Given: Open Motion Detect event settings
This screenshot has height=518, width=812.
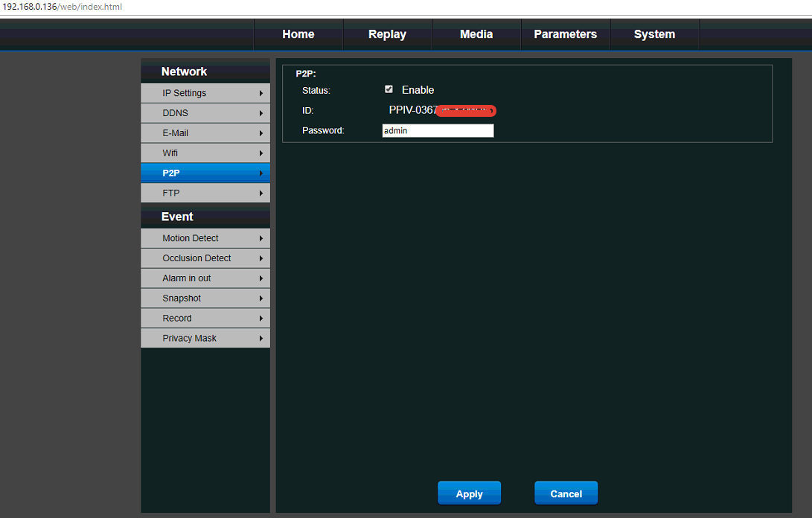Looking at the screenshot, I should coord(191,238).
